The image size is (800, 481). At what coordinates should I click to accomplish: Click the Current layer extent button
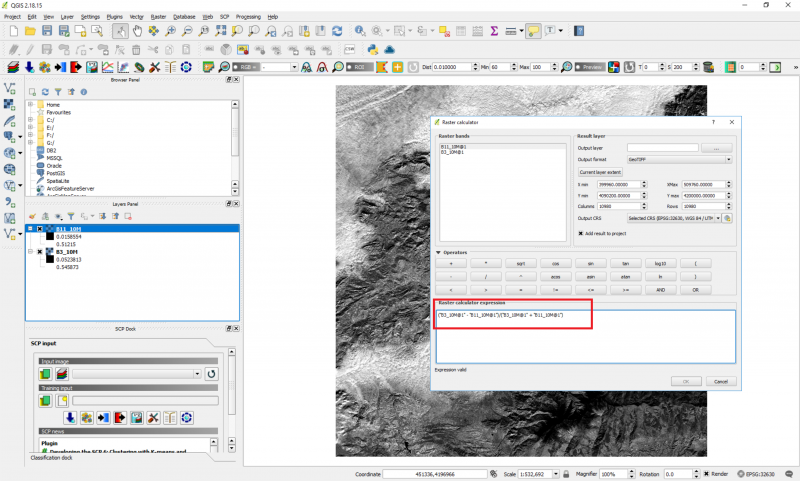click(600, 173)
